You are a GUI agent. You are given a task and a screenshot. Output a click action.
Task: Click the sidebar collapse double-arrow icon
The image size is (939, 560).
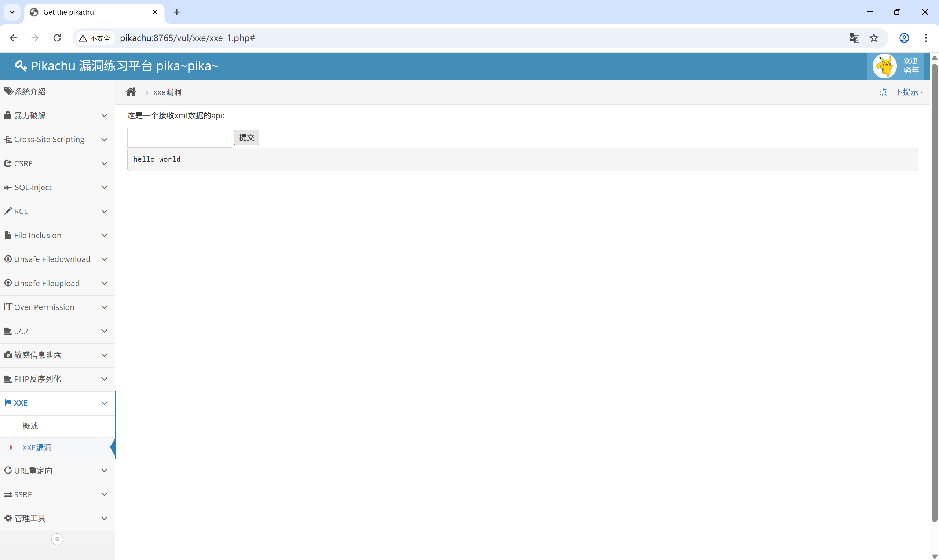coord(57,539)
